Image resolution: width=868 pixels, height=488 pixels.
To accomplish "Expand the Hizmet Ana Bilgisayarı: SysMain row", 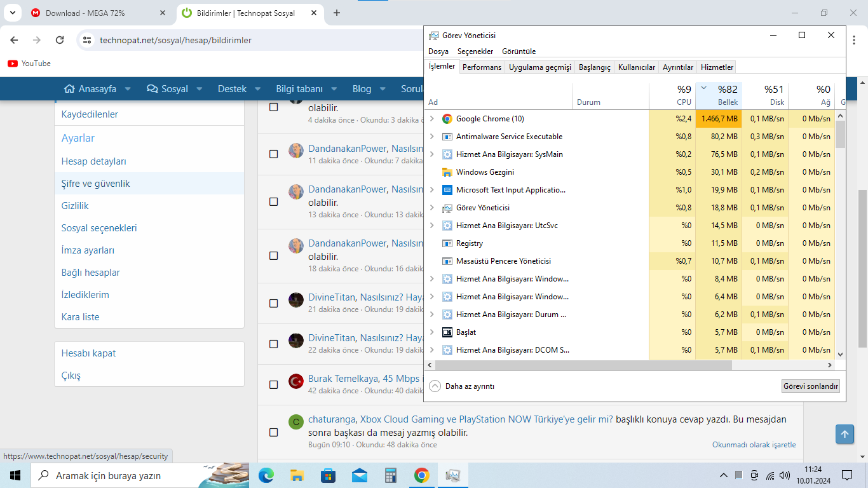I will coord(432,154).
